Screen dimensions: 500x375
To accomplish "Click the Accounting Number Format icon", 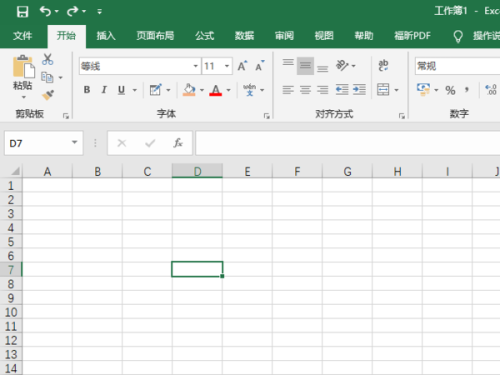I will (x=423, y=90).
